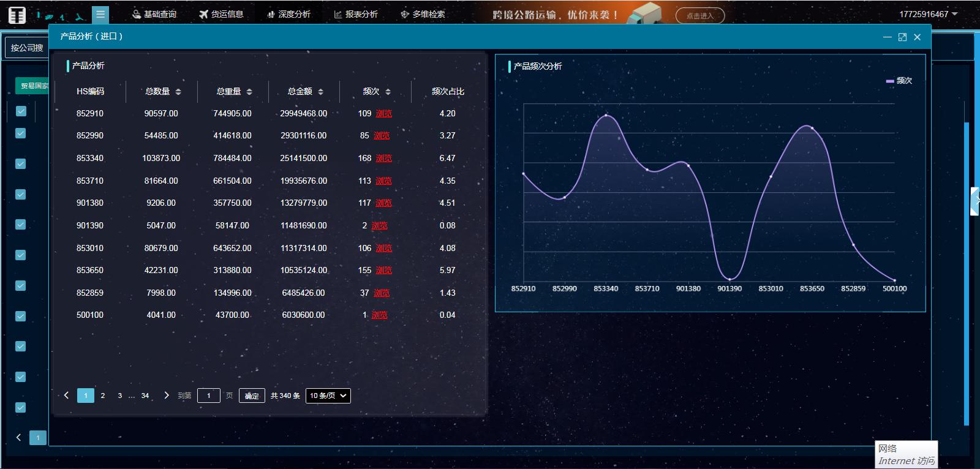The width and height of the screenshot is (980, 469).
Task: Click the 产品频次分析 chart title
Action: coord(538,66)
